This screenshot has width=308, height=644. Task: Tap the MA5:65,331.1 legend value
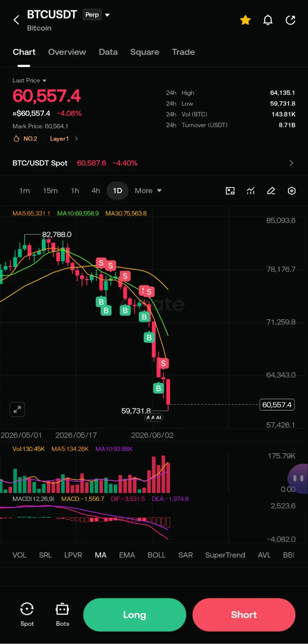click(x=31, y=213)
